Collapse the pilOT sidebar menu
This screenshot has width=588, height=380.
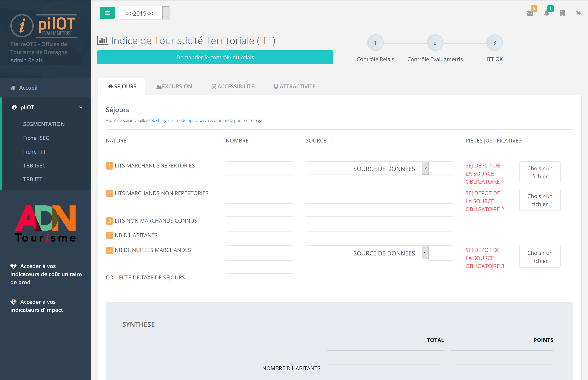coord(81,107)
